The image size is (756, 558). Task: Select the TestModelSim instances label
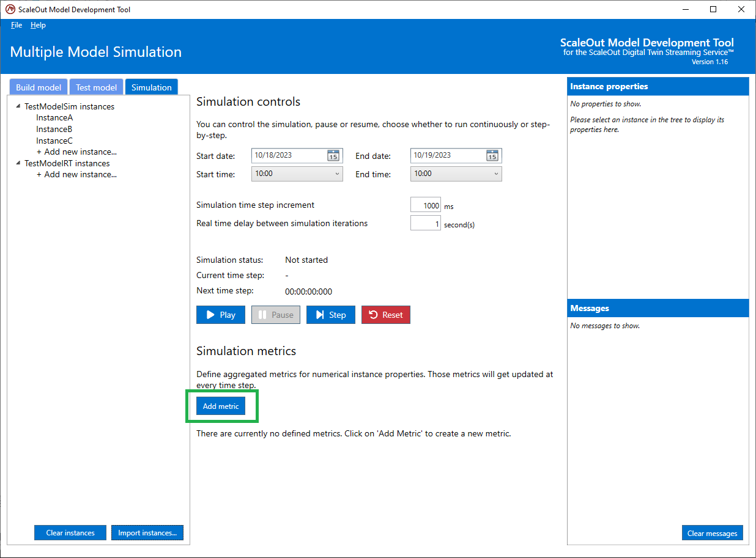click(69, 106)
